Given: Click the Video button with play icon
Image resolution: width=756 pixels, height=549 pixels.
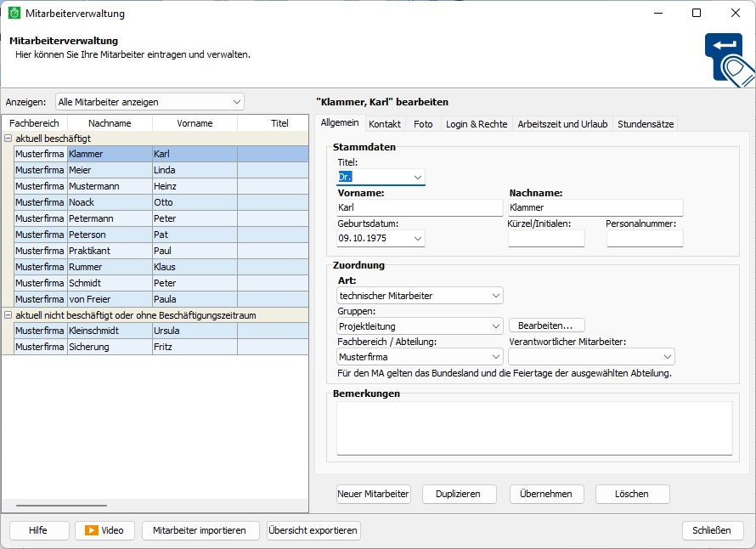Looking at the screenshot, I should coord(104,530).
